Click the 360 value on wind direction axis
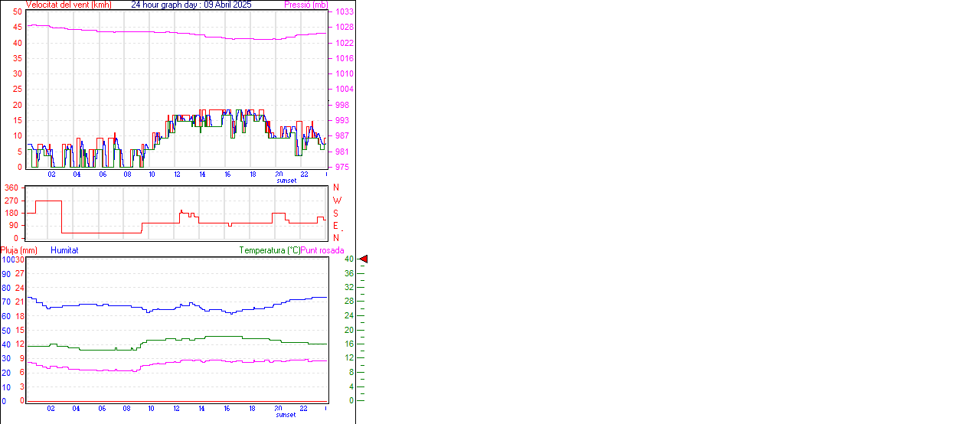The image size is (980, 424). [x=11, y=188]
